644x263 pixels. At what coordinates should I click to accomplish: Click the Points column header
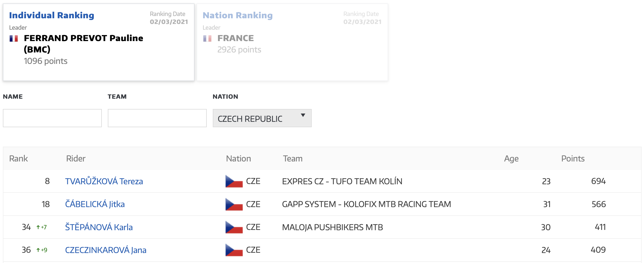[x=573, y=159]
